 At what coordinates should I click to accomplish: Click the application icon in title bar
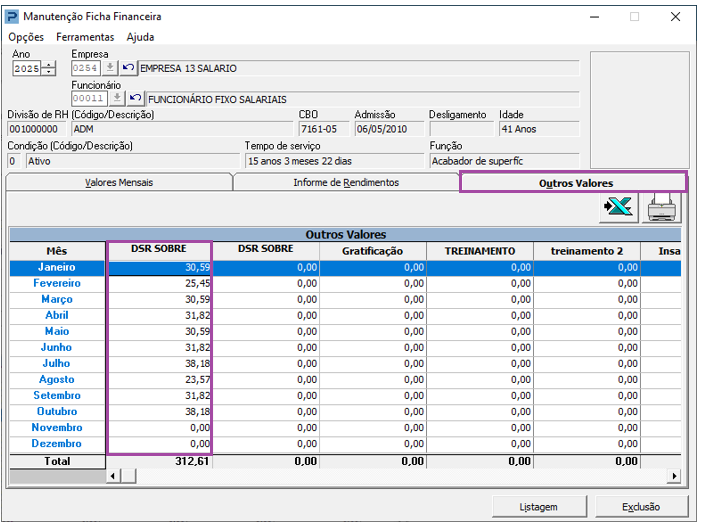point(12,17)
